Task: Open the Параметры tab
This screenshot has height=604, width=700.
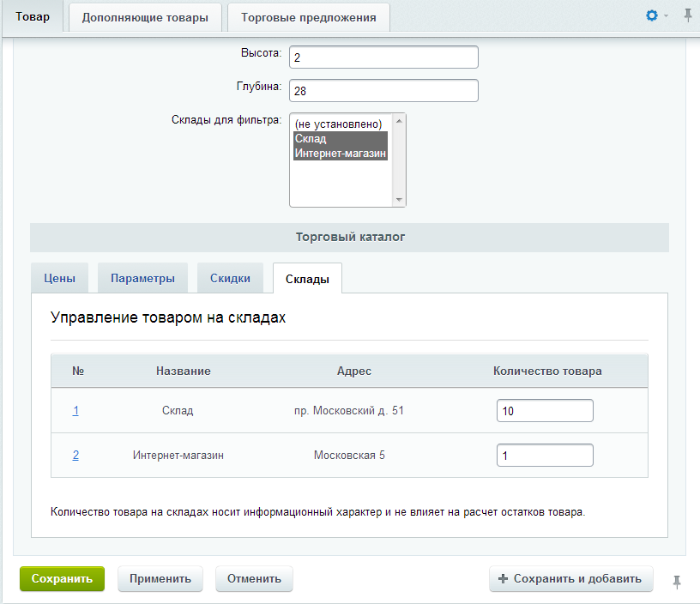Action: (x=142, y=278)
